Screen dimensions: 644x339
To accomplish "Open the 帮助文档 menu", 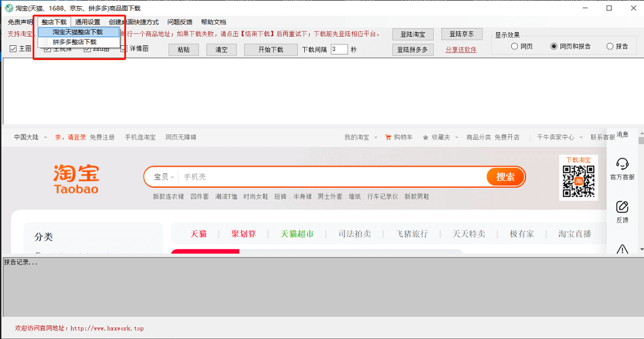I will point(214,22).
